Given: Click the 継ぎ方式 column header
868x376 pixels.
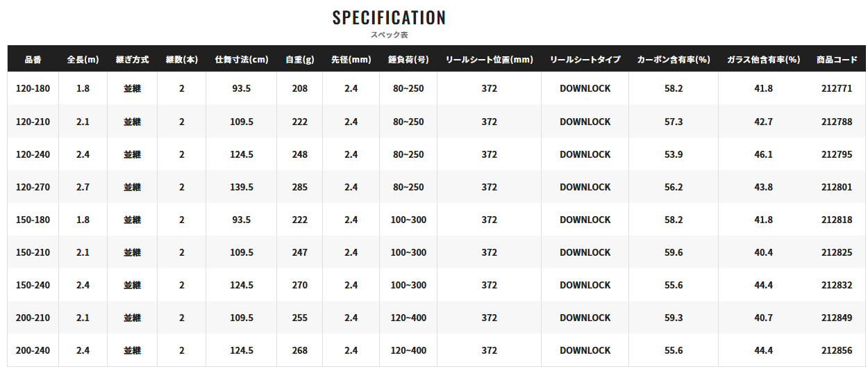Looking at the screenshot, I should point(132,60).
